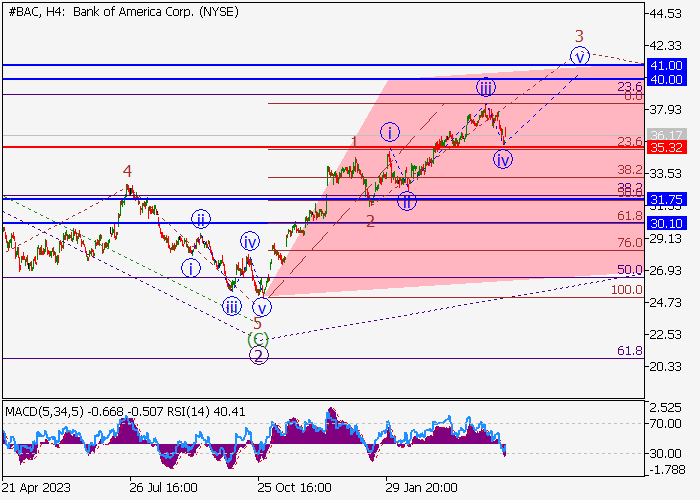Image resolution: width=700 pixels, height=500 pixels.
Task: Select the brown wave 2 label below the 31.75 line
Action: [x=371, y=221]
